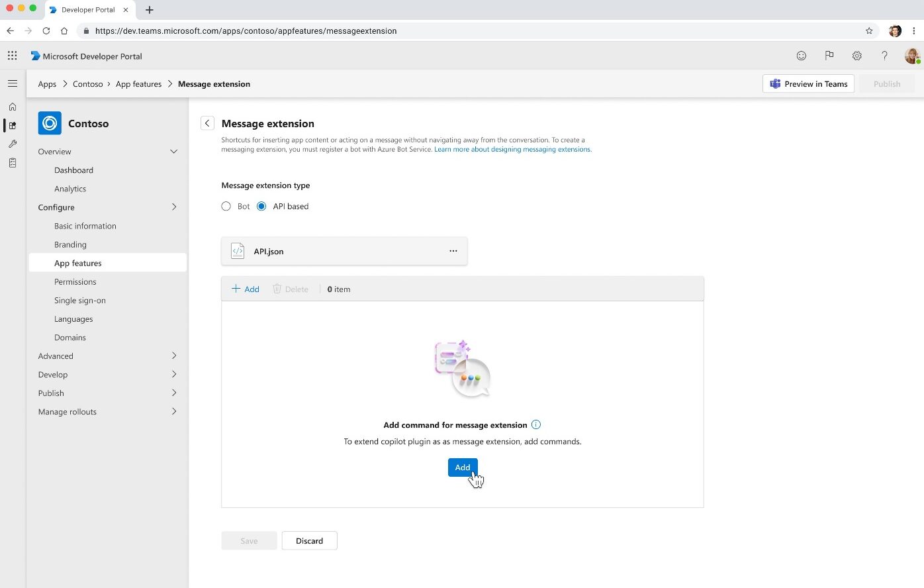924x588 pixels.
Task: Open a new browser tab
Action: 150,10
